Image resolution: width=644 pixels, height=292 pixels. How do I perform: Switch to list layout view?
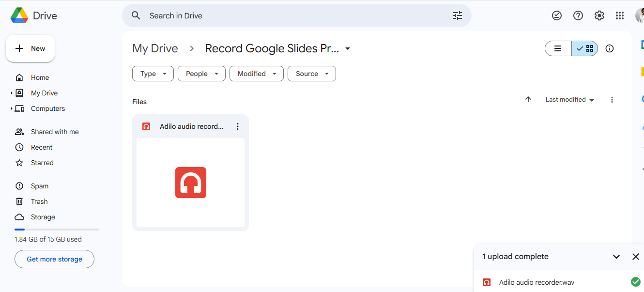pyautogui.click(x=558, y=48)
